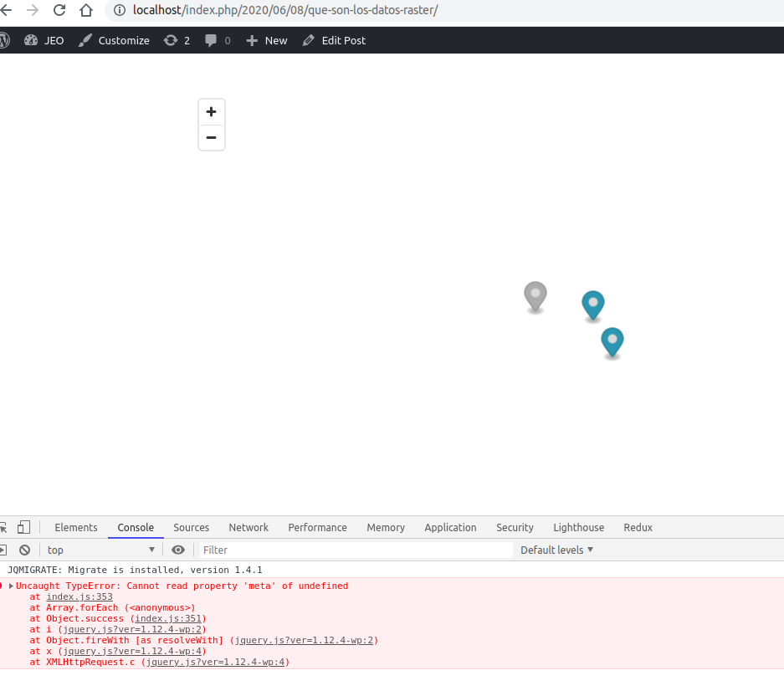Open comments with 0 pending

pyautogui.click(x=218, y=40)
